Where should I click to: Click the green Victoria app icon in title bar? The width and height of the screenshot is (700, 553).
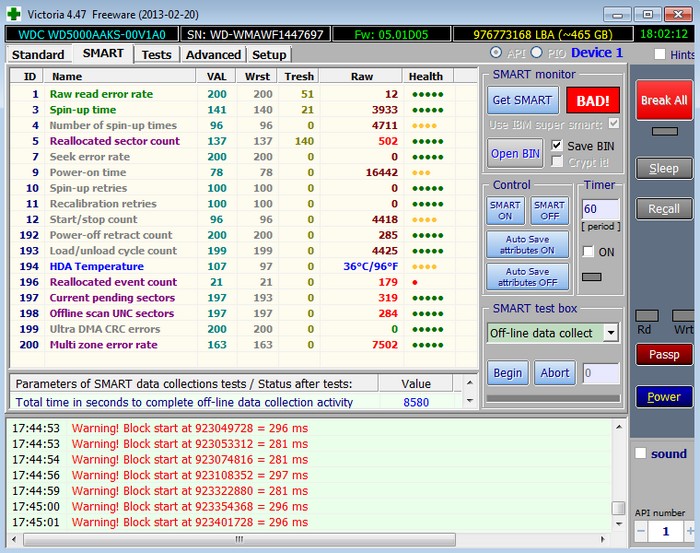[15, 12]
